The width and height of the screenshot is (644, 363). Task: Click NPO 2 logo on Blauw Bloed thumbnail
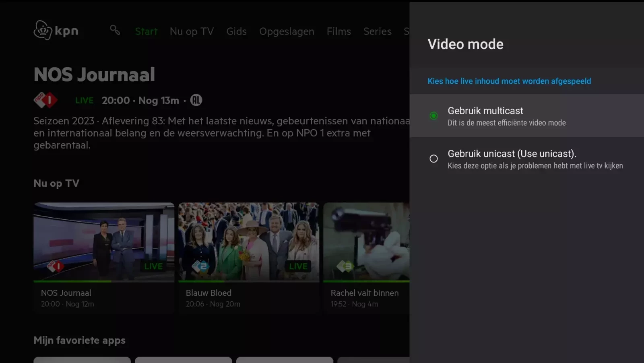coord(200,266)
